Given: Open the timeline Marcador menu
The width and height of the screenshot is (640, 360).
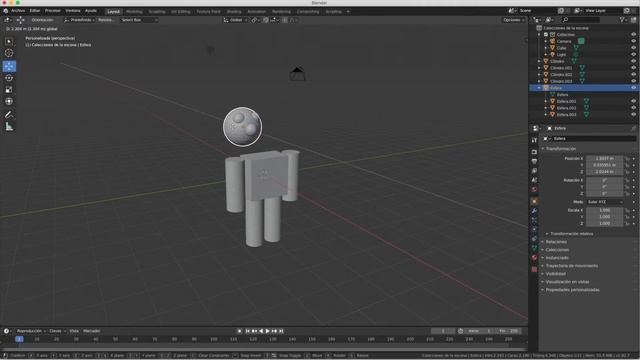Looking at the screenshot, I should click(91, 331).
